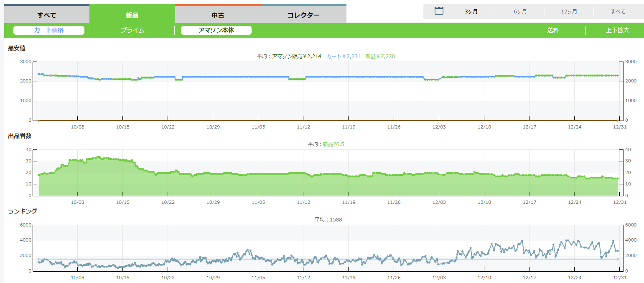Select the 新品 tab
The width and height of the screenshot is (644, 283).
pos(132,15)
